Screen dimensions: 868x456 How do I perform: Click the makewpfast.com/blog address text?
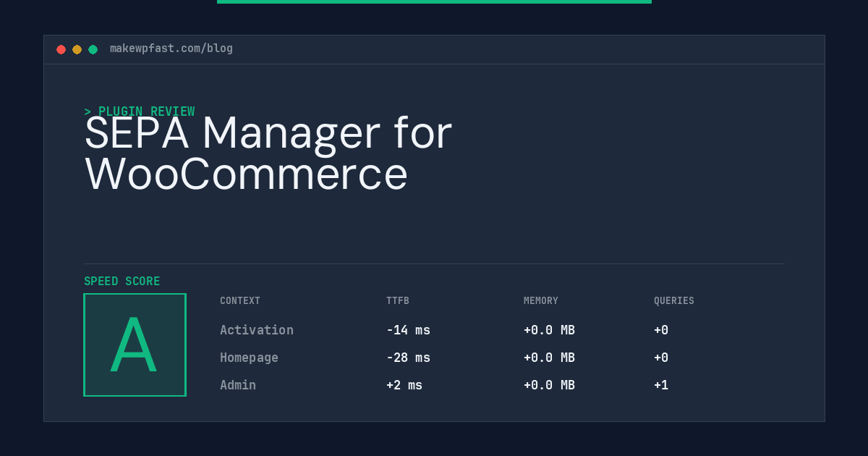pos(171,48)
